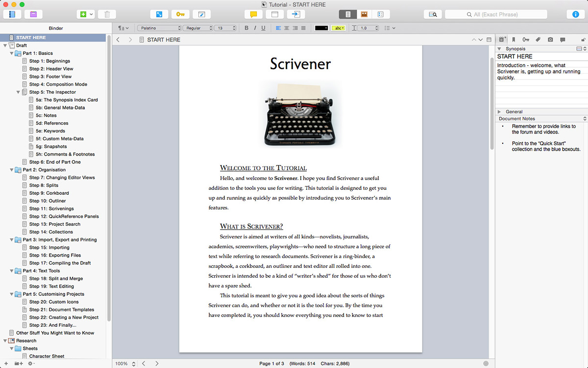Toggle bold formatting
Image resolution: width=588 pixels, height=368 pixels.
246,28
